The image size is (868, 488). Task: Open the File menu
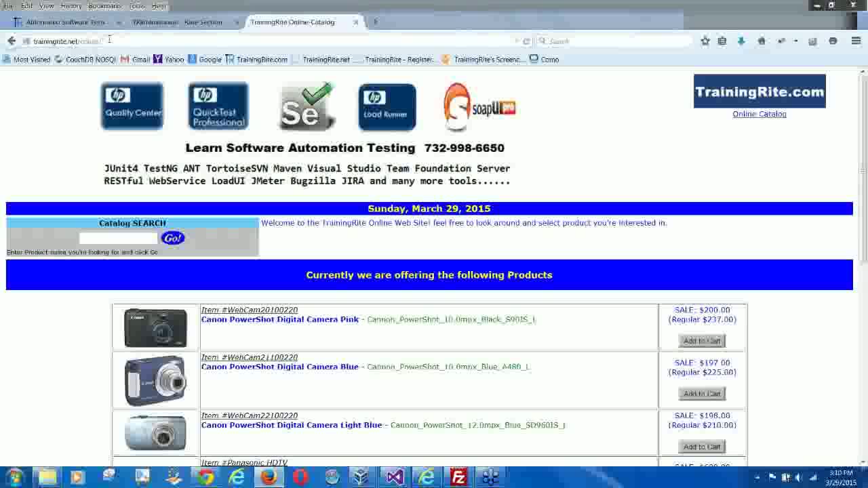pyautogui.click(x=8, y=5)
